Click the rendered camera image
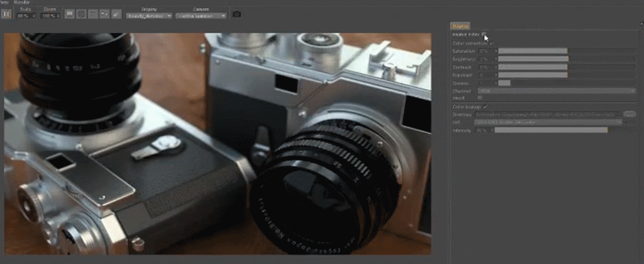This screenshot has height=264, width=644. coord(218,144)
